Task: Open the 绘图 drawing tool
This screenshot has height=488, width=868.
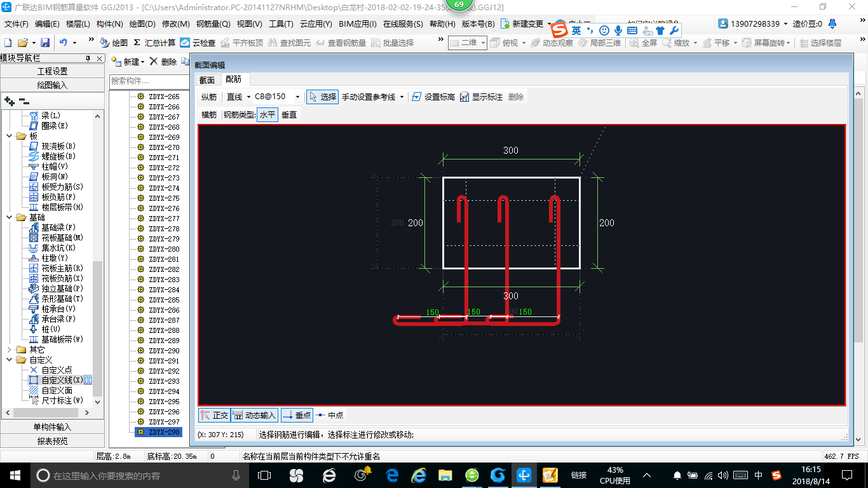Action: click(114, 43)
